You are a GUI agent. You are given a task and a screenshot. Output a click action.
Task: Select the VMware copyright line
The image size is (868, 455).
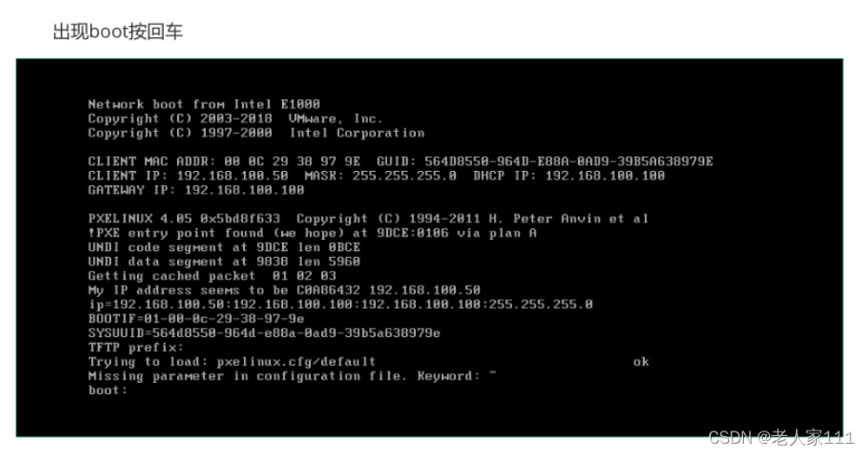click(x=235, y=118)
